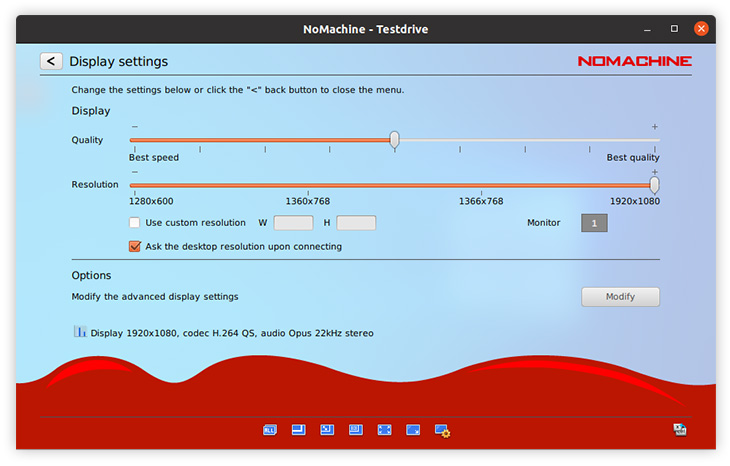This screenshot has width=730, height=466.
Task: Click the sixth icon in the bottom toolbar
Action: (x=413, y=430)
